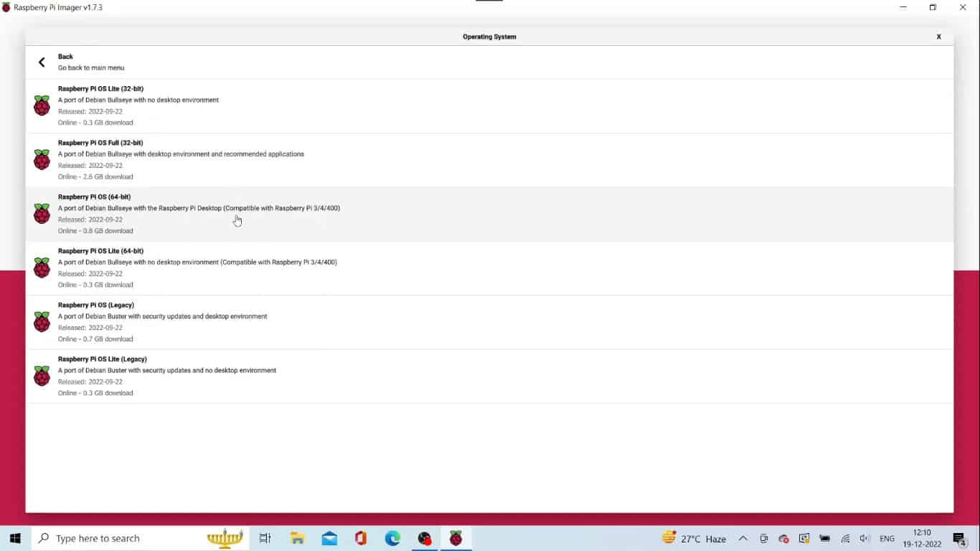980x551 pixels.
Task: Focus the 'Type here to search' box
Action: point(141,538)
